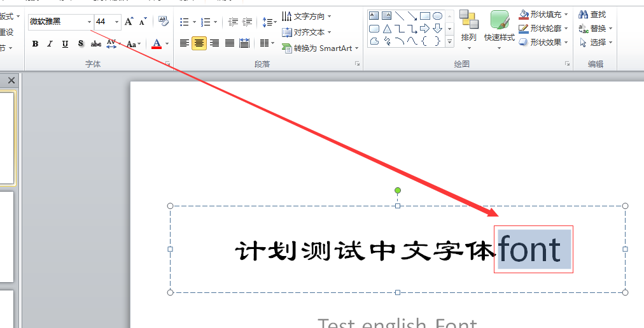This screenshot has width=644, height=328.
Task: Select Arrow line shape
Action: 412,16
